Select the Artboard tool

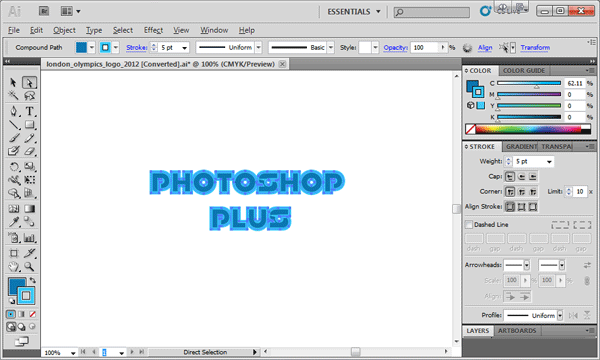click(x=14, y=253)
